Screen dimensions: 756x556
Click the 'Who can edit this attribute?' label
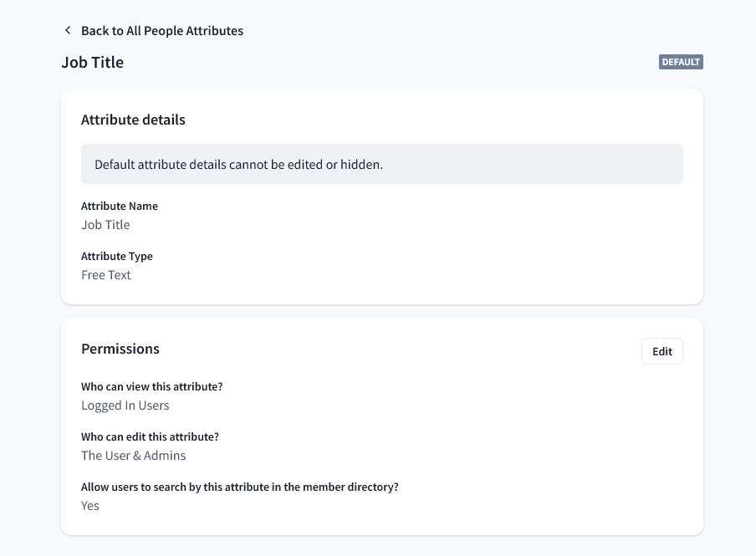[x=151, y=437]
